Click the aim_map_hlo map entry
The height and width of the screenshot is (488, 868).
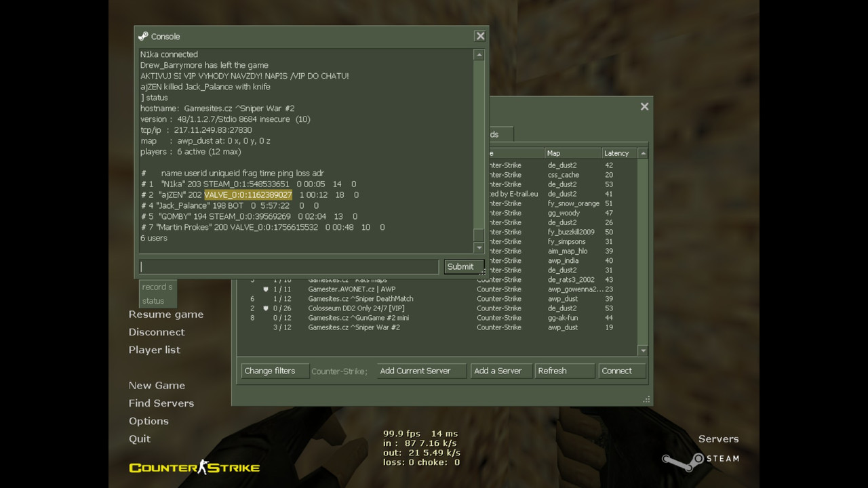[x=568, y=251]
